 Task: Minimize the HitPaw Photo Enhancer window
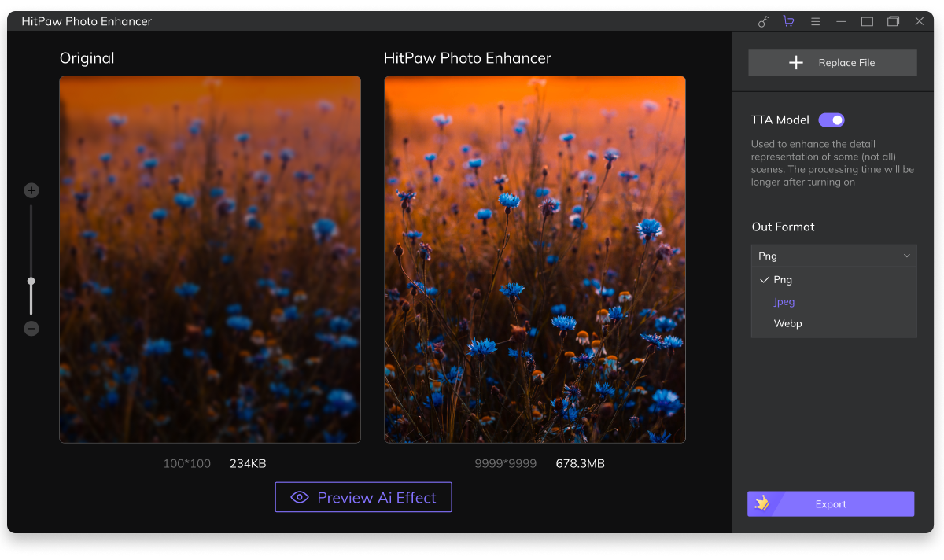click(841, 21)
